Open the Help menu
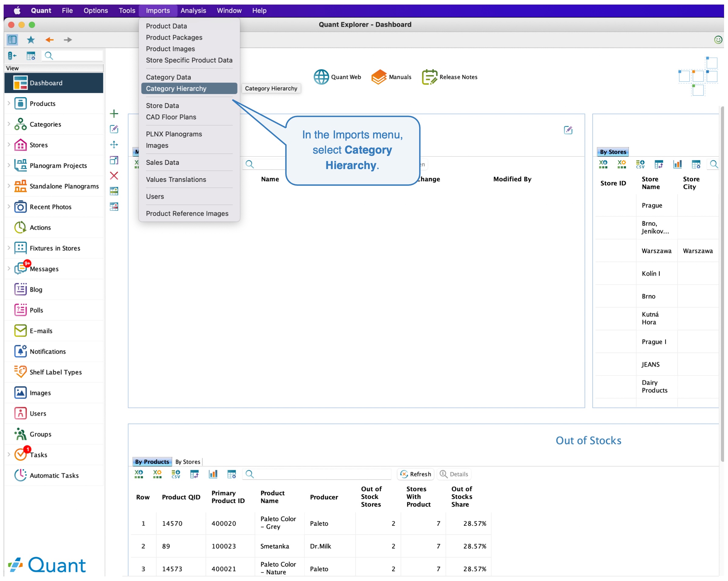728x581 pixels. 259,11
